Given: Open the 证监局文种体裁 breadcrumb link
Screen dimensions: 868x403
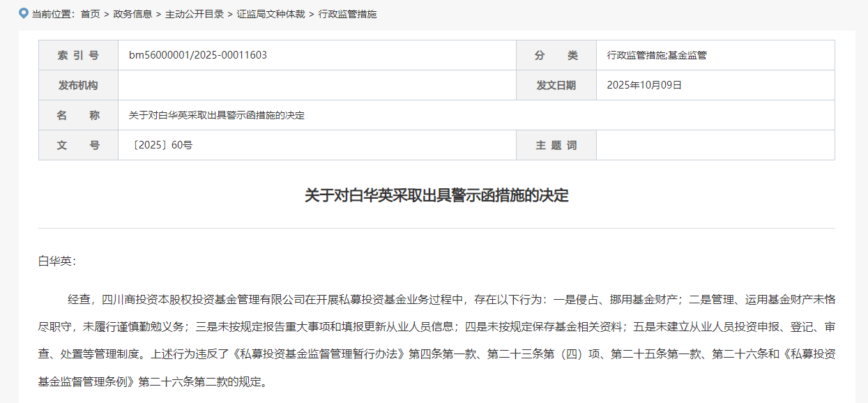Looking at the screenshot, I should point(271,14).
